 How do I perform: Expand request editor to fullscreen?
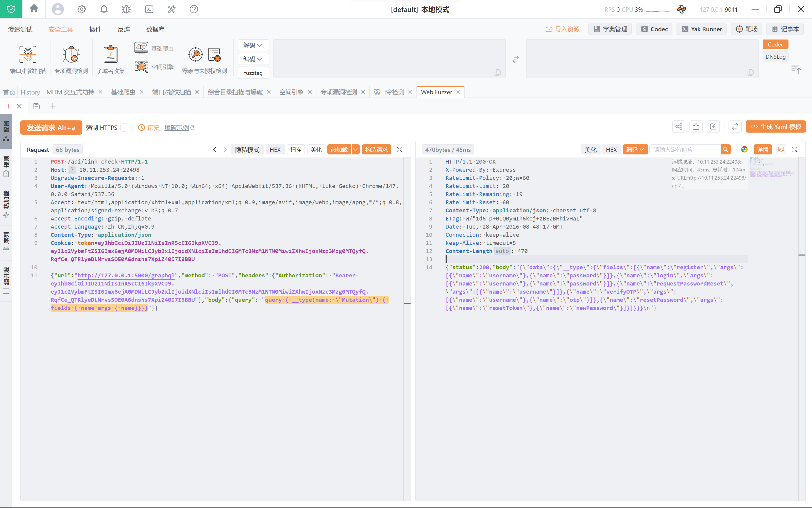click(x=399, y=150)
